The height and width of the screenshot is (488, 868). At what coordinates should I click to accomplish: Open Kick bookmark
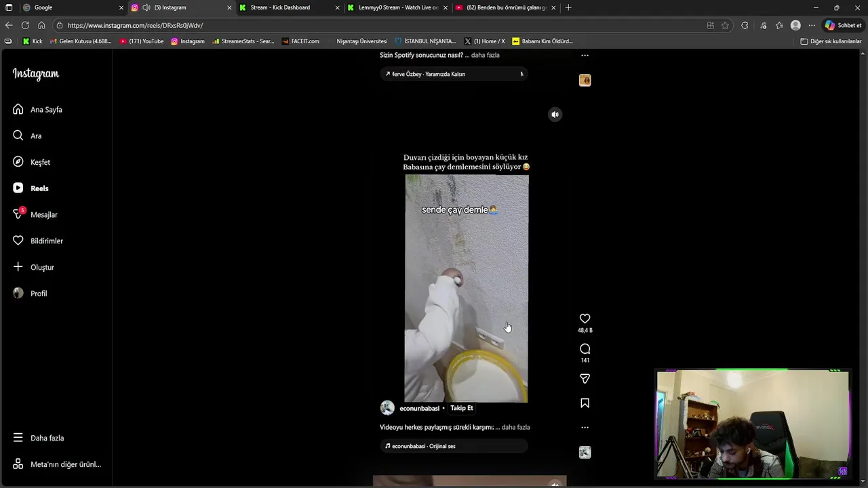point(32,41)
